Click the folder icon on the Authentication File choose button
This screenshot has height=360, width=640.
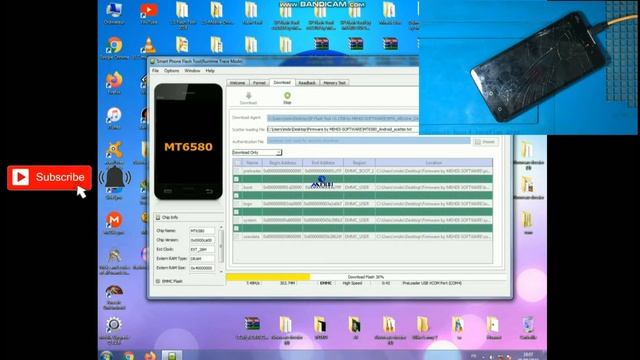[x=478, y=142]
